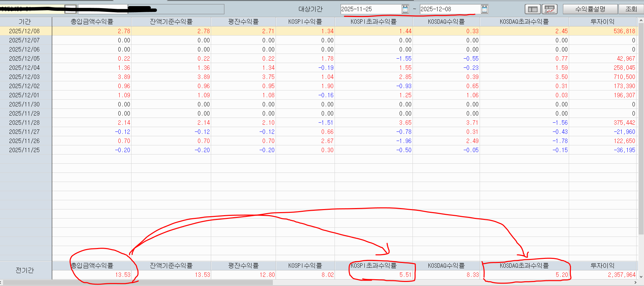Click the 전기간 summary row label
Viewport: 644px width, 286px height.
pos(25,270)
